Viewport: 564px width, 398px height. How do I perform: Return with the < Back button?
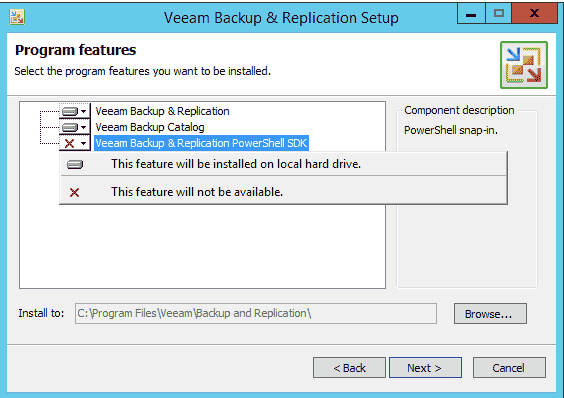pos(349,368)
